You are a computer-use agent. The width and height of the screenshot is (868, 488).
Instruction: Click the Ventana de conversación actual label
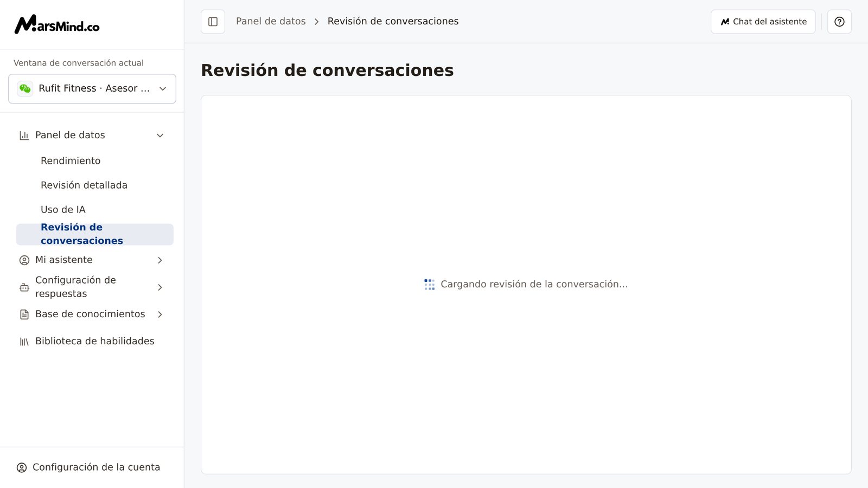[79, 63]
